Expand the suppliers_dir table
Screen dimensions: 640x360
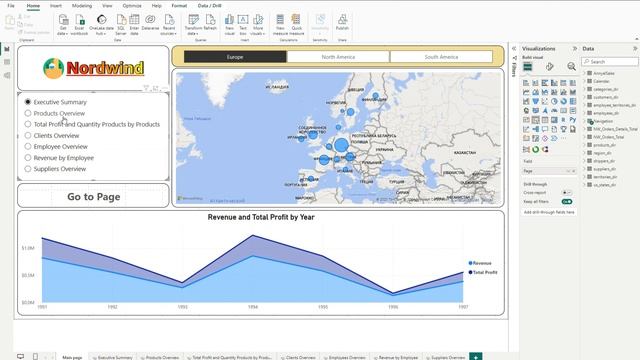click(x=584, y=169)
